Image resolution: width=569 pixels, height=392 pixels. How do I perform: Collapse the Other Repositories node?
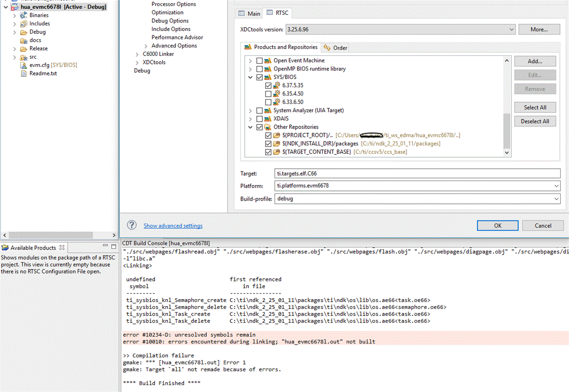251,127
